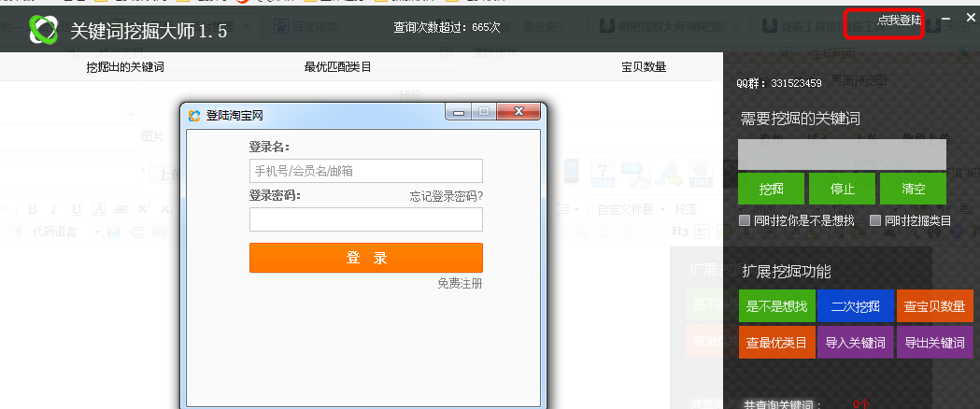The width and height of the screenshot is (980, 409).
Task: Toggle Bold in the background editor toolbar
Action: pos(33,210)
